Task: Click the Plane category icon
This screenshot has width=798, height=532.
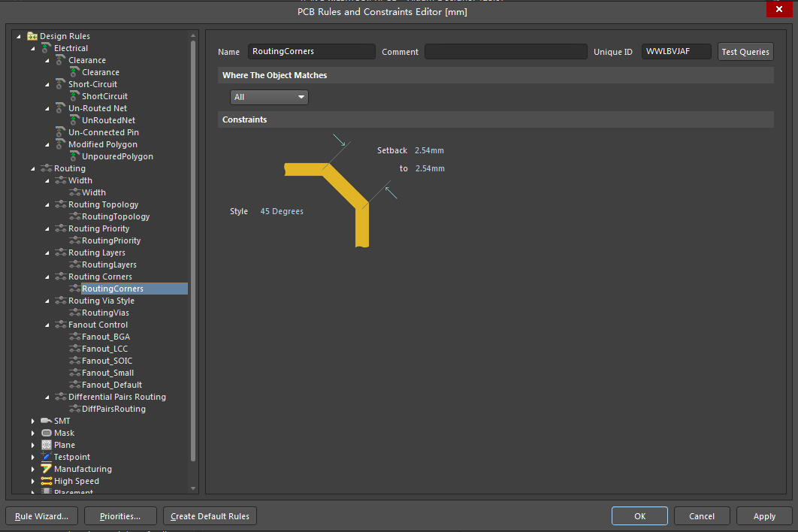Action: pos(45,445)
